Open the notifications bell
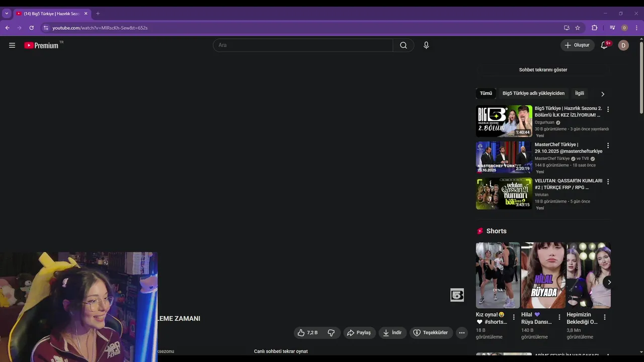 pos(605,45)
